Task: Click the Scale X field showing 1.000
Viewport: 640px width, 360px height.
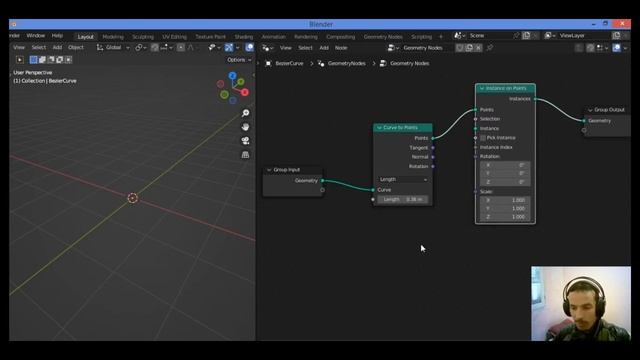Action: click(505, 200)
